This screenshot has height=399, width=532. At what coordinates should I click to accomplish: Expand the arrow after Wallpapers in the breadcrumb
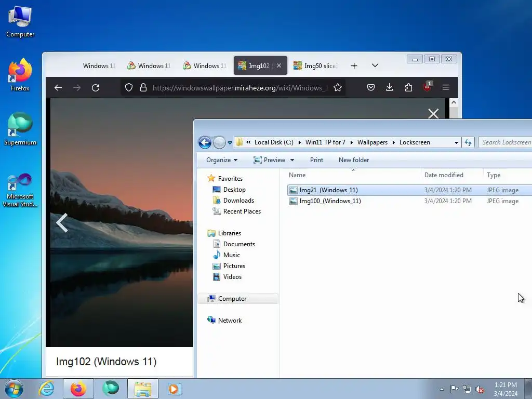(x=394, y=142)
